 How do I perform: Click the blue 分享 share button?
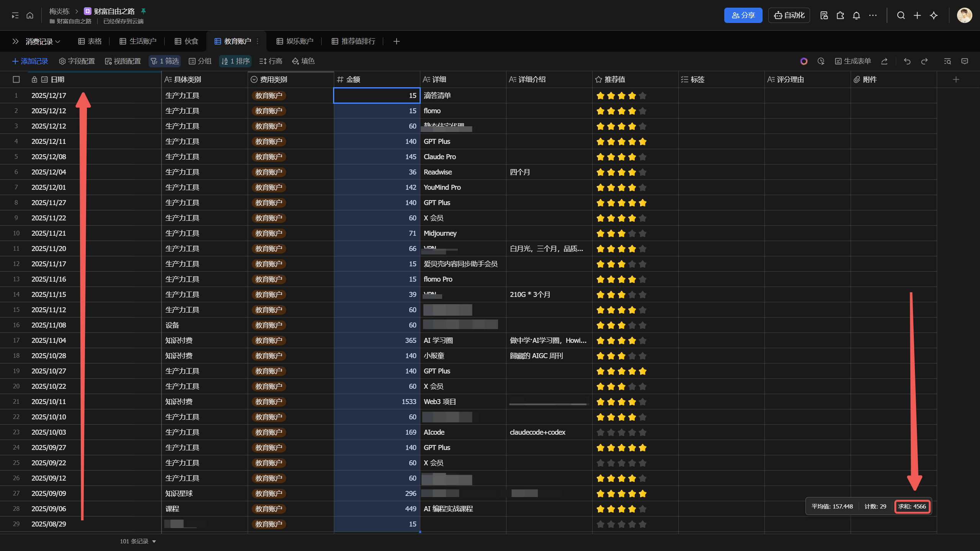(x=743, y=15)
